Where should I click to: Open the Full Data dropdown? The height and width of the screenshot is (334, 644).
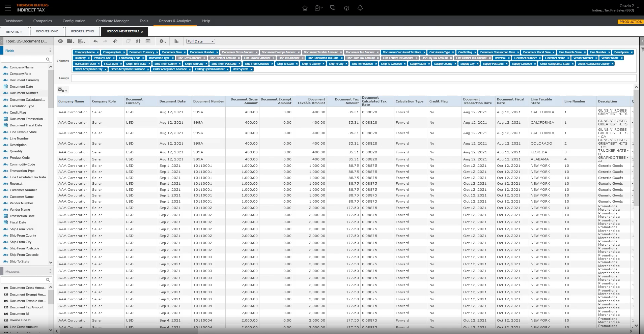200,41
